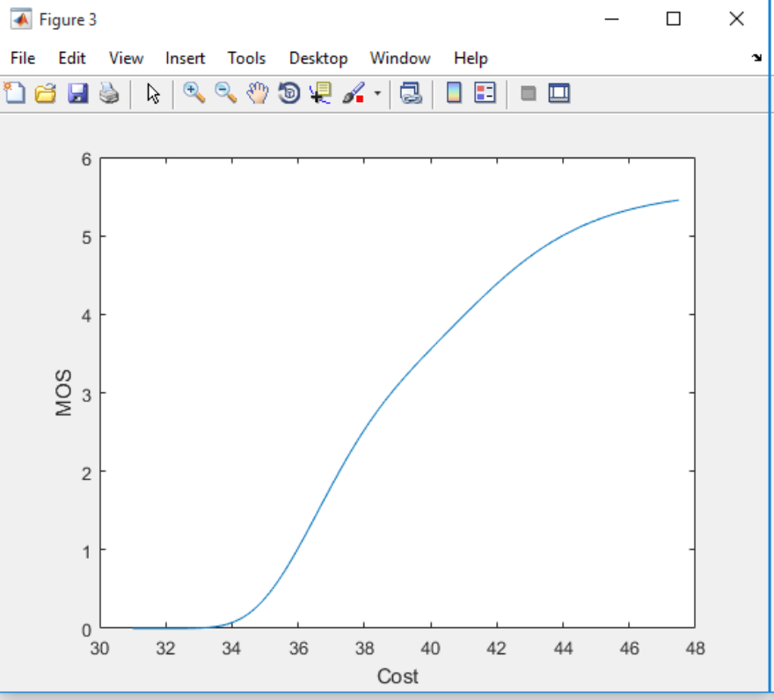The height and width of the screenshot is (700, 774).
Task: Open the File menu
Action: pos(23,58)
